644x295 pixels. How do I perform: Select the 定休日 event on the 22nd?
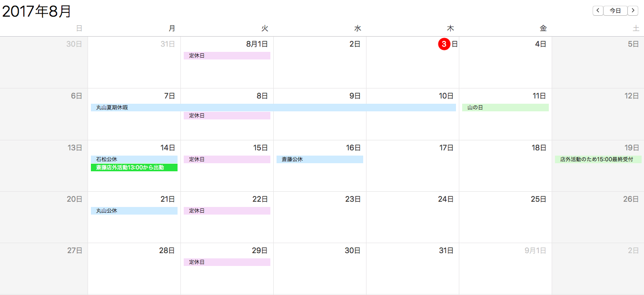tap(227, 211)
